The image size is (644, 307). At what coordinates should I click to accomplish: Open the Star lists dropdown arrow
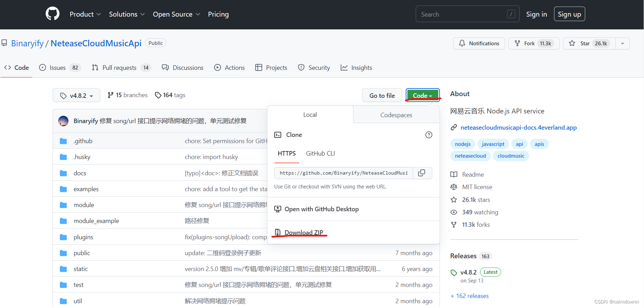623,44
